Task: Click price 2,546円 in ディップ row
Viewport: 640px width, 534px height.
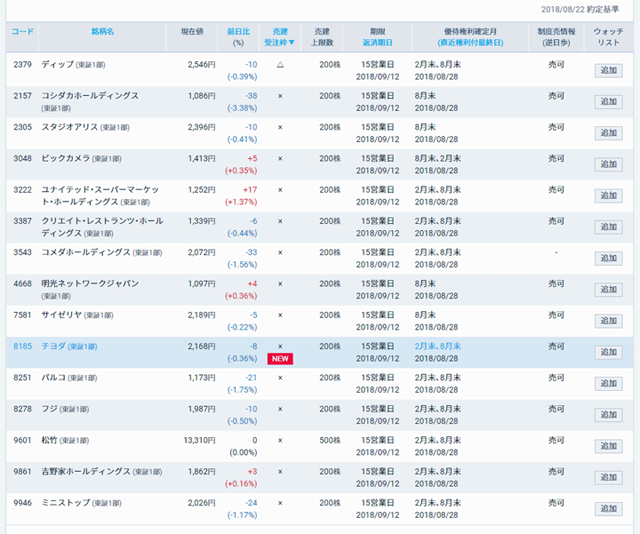Action: [x=201, y=65]
